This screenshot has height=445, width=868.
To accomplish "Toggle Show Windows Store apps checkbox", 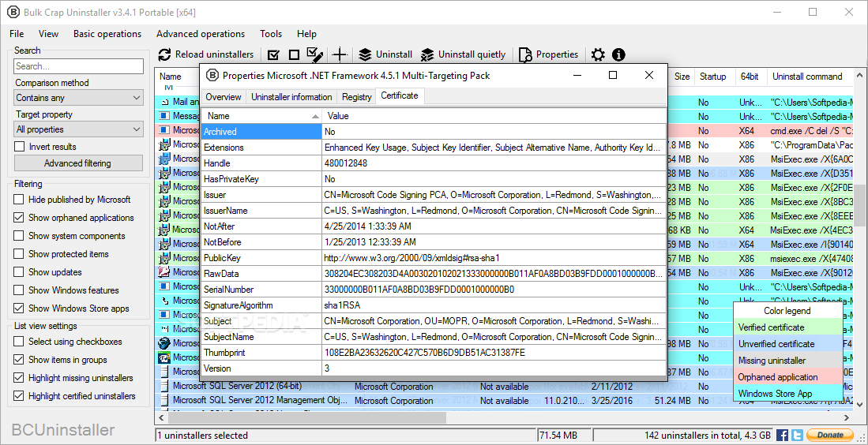I will pyautogui.click(x=19, y=309).
